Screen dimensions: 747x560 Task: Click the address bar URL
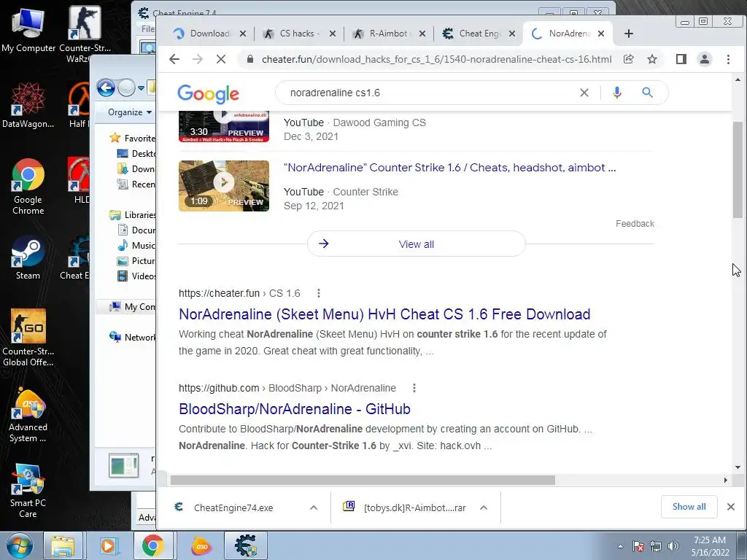(436, 59)
